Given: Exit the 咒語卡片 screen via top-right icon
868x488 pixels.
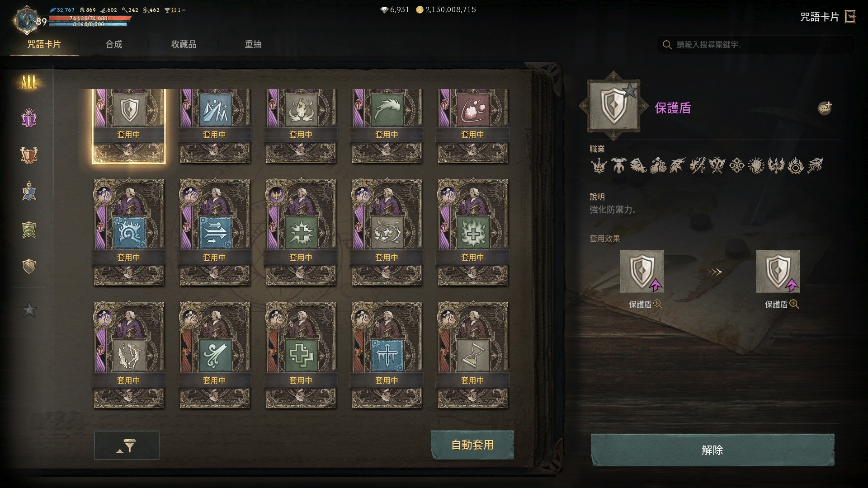Looking at the screenshot, I should [850, 17].
